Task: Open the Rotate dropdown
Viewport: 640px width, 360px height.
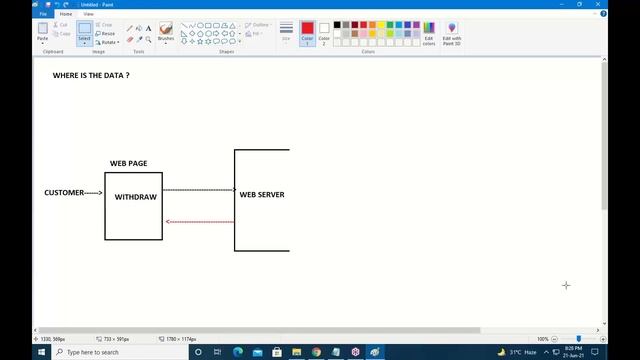Action: coord(107,42)
